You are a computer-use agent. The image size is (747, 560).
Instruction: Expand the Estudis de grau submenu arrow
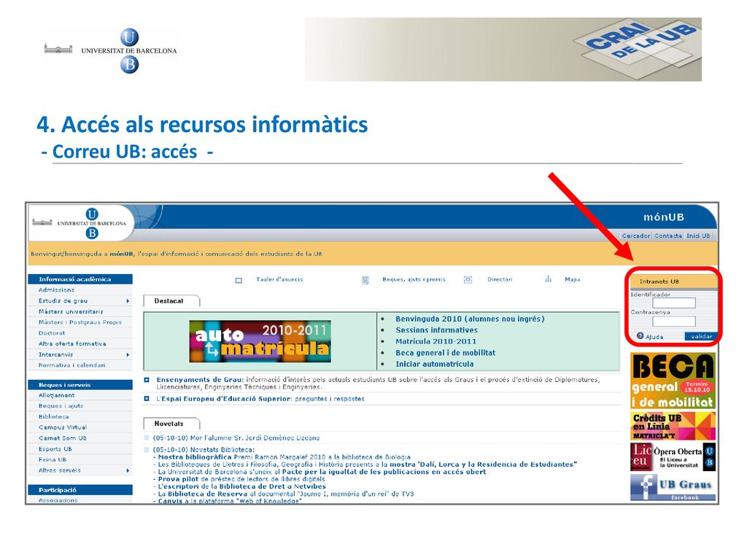point(128,301)
